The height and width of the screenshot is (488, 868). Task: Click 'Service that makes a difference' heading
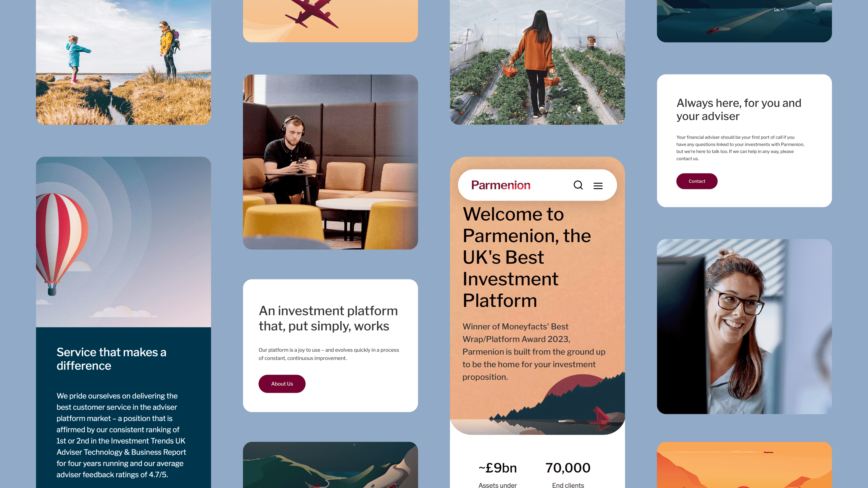pos(111,359)
